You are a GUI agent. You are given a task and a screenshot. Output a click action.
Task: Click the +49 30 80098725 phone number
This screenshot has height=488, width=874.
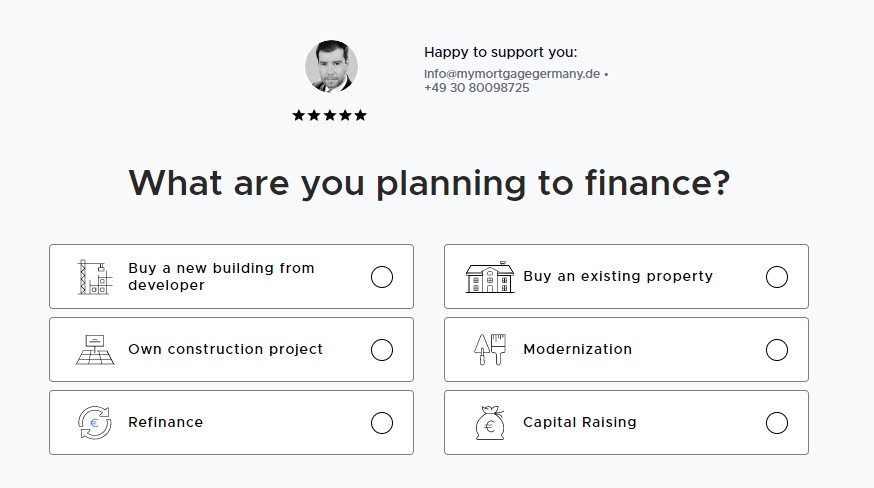476,88
